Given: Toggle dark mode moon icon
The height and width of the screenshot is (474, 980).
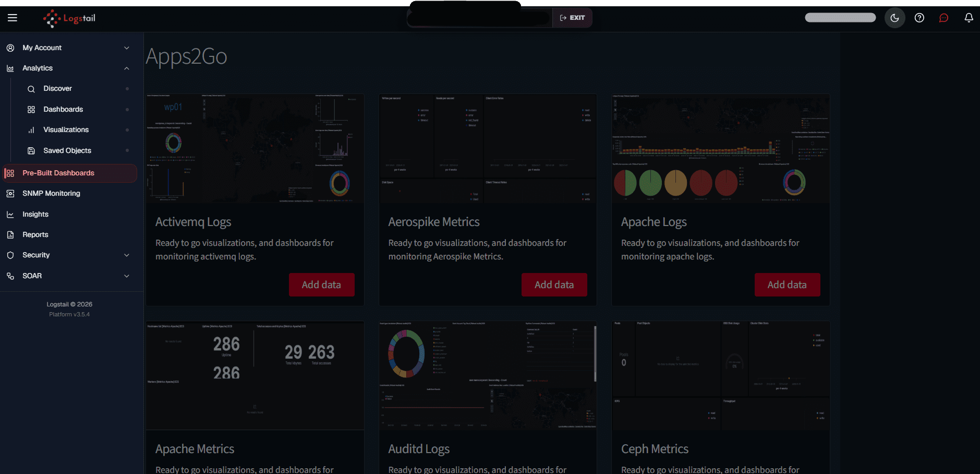Looking at the screenshot, I should click(x=894, y=18).
